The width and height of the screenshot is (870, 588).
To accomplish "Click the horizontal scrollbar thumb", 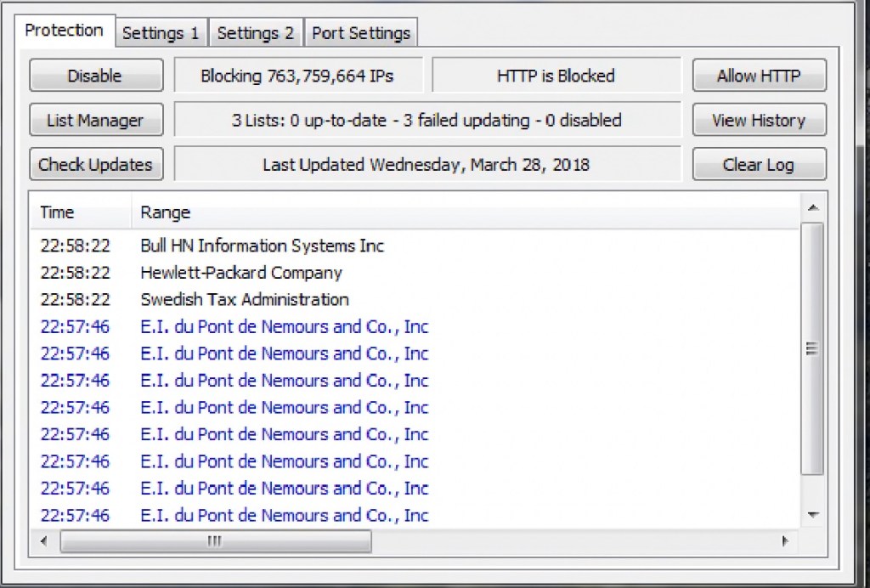I will tap(215, 541).
